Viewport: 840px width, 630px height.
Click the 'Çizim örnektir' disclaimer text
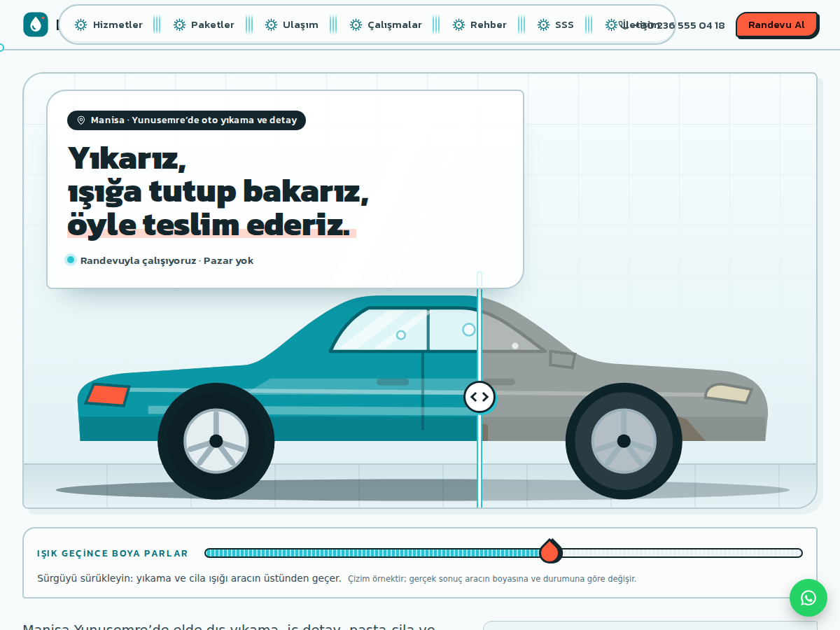tap(492, 579)
